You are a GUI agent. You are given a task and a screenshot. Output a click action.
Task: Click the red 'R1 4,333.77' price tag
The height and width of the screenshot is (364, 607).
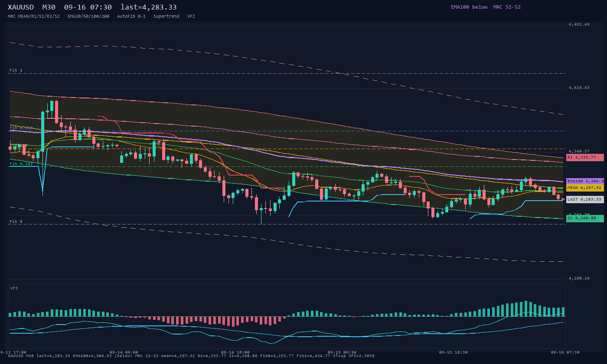[585, 157]
